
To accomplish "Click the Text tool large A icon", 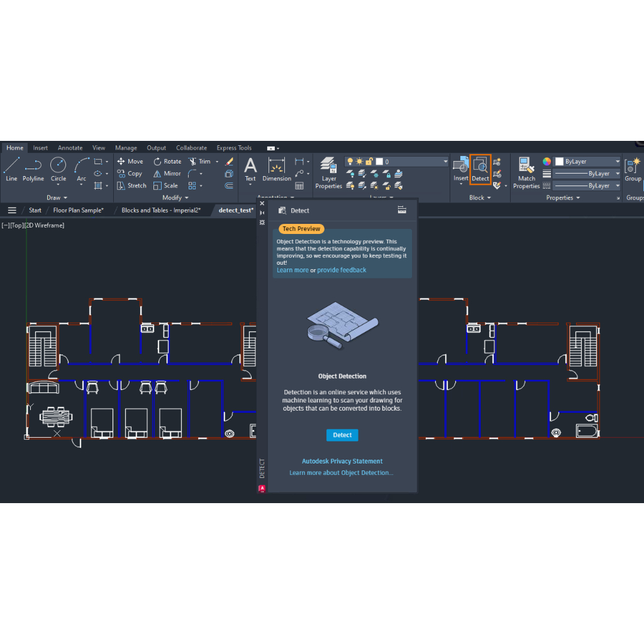I will (250, 165).
